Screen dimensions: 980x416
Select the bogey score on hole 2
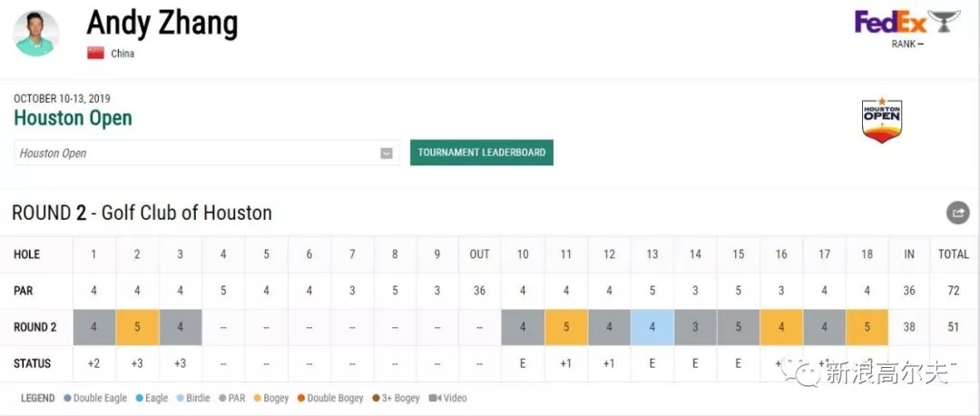[137, 327]
